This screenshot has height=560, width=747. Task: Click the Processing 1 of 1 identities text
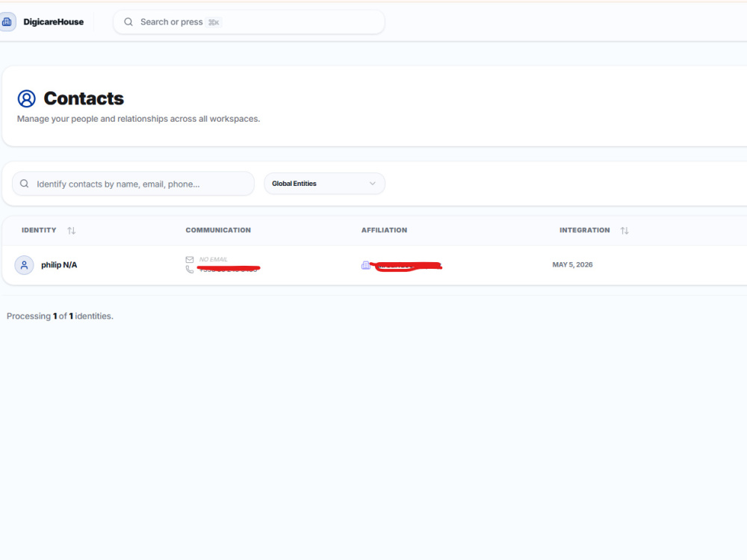coord(60,316)
